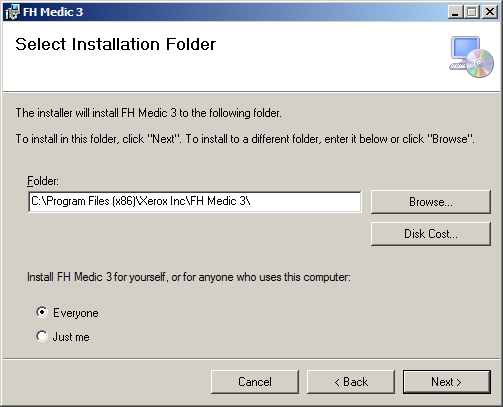
Task: Click the "FH Medic 3" title bar text
Action: pyautogui.click(x=53, y=12)
